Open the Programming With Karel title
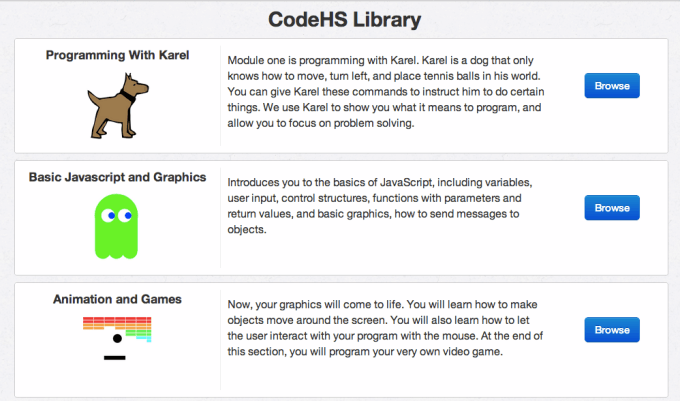Viewport: 680px width, 401px height. point(118,55)
